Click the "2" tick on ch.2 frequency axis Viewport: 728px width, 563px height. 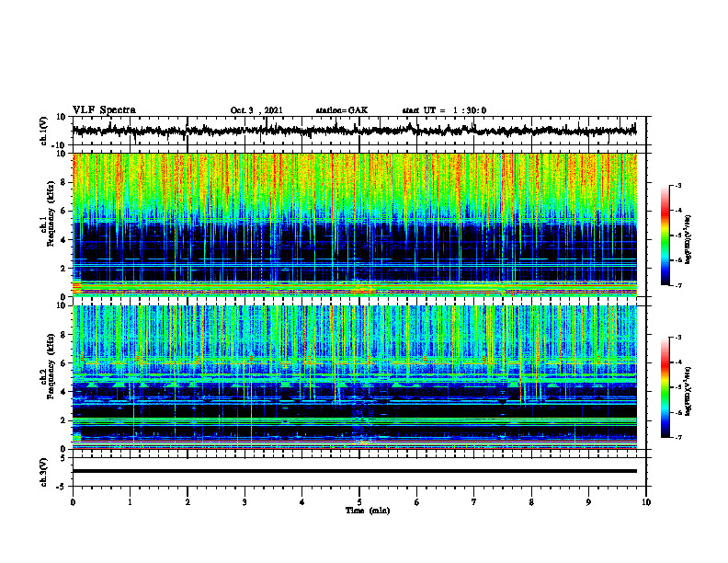click(x=64, y=420)
